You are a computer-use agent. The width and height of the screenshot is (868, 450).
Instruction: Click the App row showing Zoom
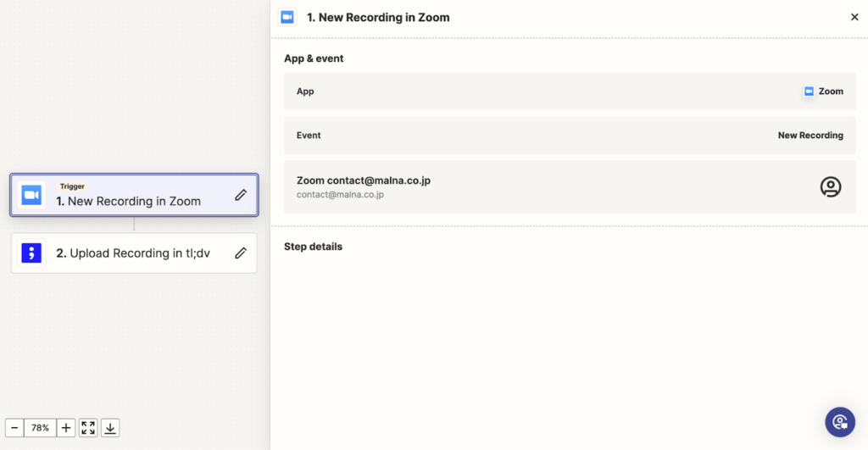[570, 92]
